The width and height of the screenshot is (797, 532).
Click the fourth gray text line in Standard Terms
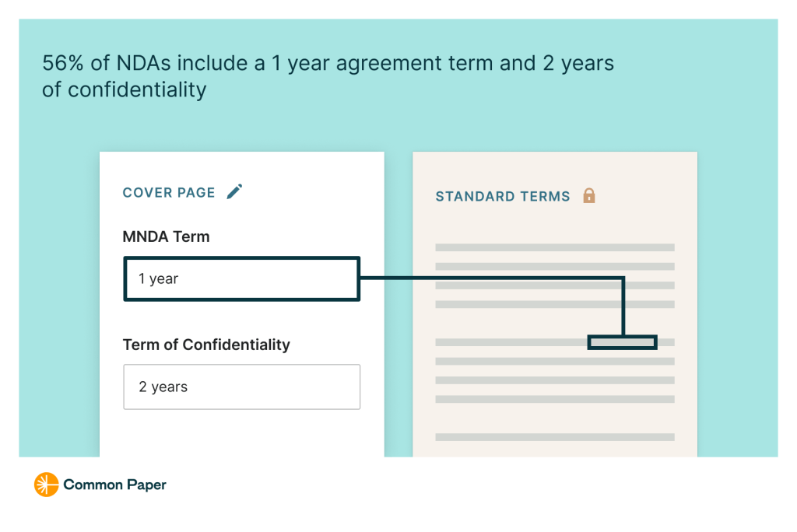coord(555,304)
